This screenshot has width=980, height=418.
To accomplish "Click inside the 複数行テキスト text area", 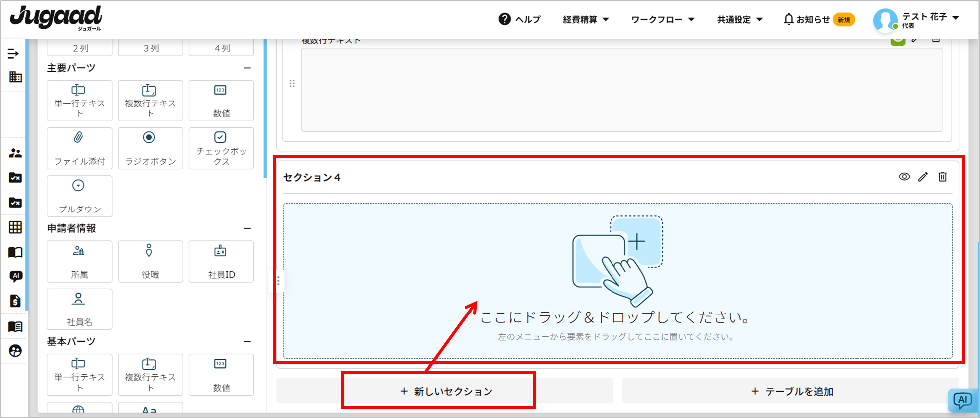I will (x=621, y=90).
